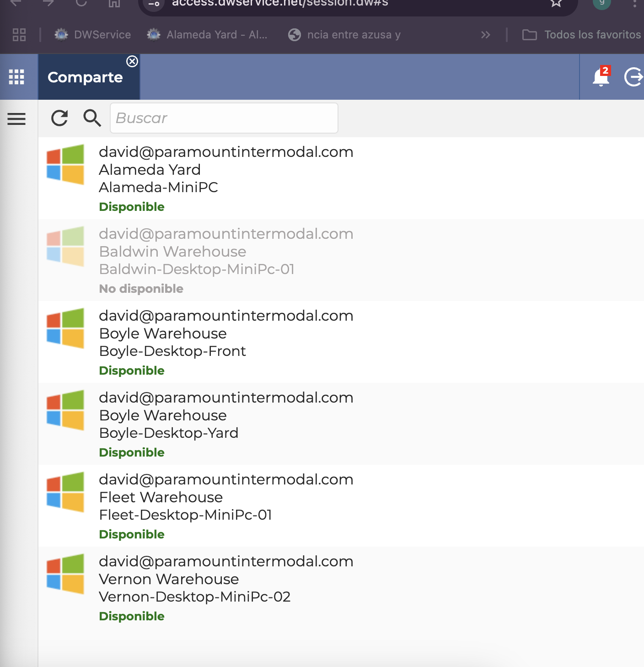Viewport: 644px width, 667px height.
Task: Click the browser apps grid icon
Action: coord(19,35)
